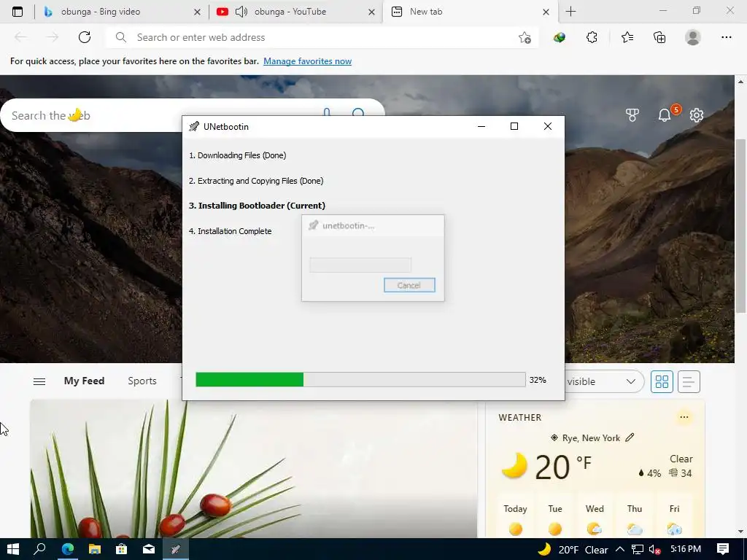The image size is (747, 560).
Task: Open the palm fruit news article image
Action: click(x=254, y=469)
